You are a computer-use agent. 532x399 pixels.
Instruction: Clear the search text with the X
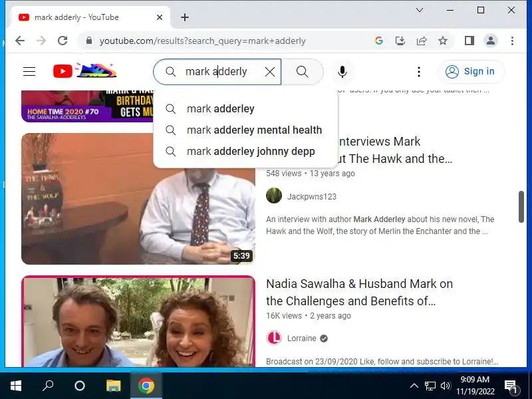coord(270,72)
